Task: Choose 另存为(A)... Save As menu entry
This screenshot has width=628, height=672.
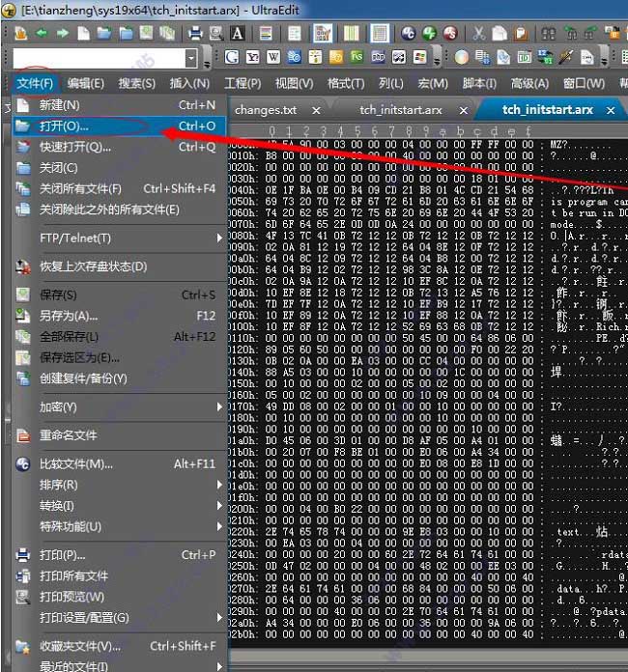Action: (69, 315)
